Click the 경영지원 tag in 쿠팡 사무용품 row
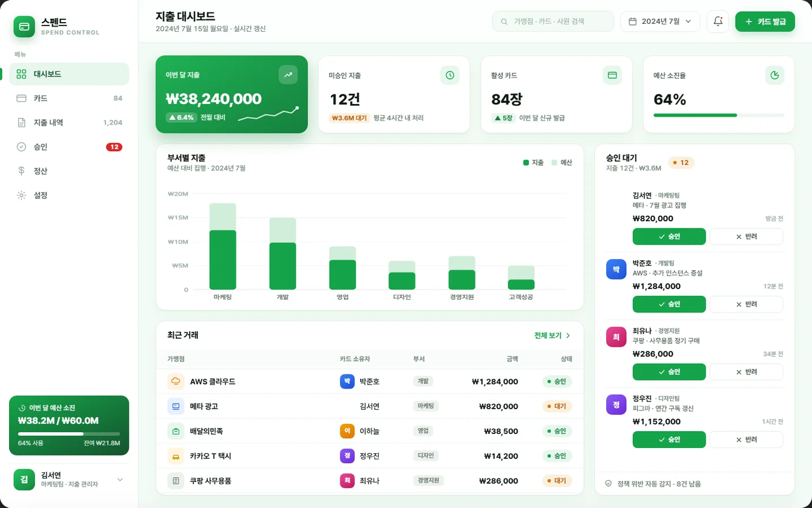812x508 pixels. tap(429, 480)
